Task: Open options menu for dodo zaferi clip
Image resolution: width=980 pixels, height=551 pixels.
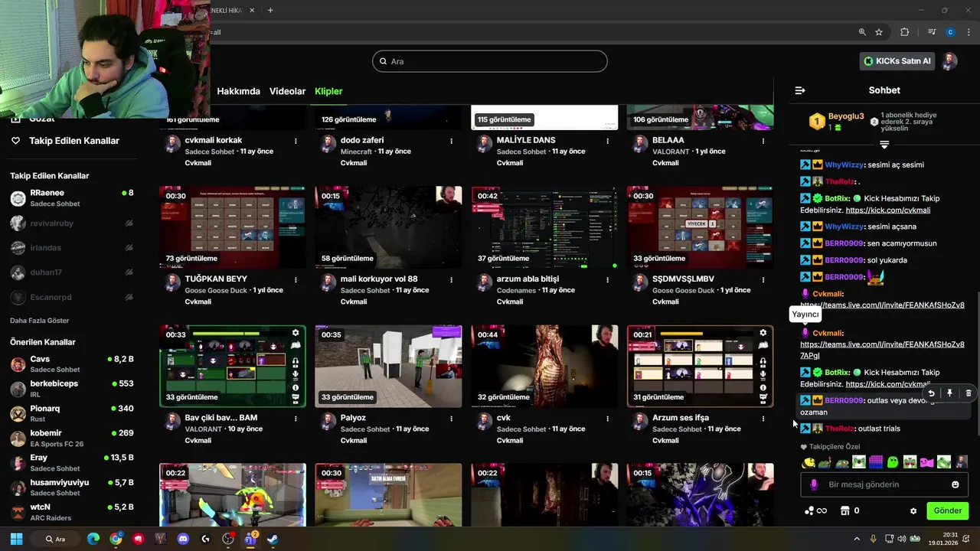Action: coord(451,141)
